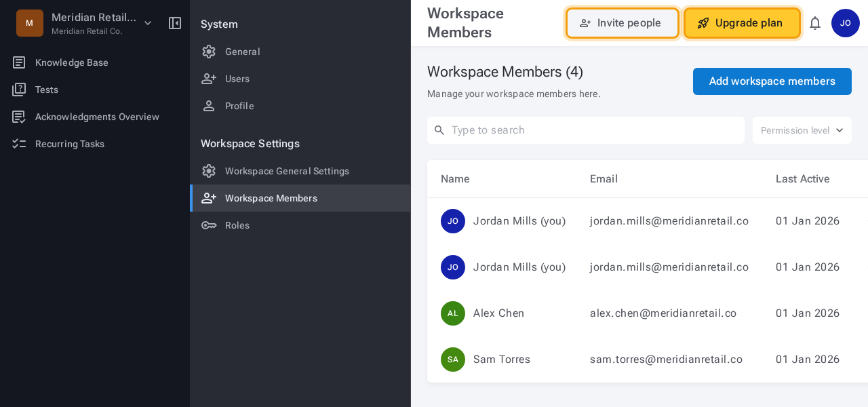Open notifications bell

click(815, 23)
